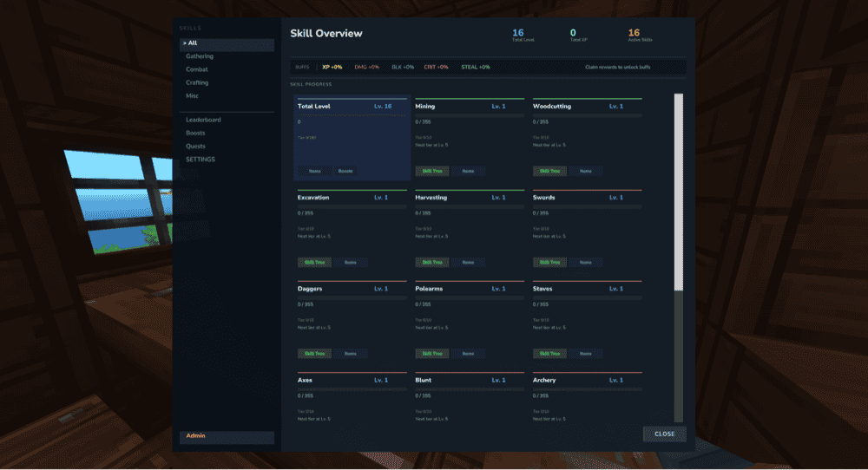The image size is (868, 470).
Task: Click the Skill Overview heading
Action: pyautogui.click(x=326, y=34)
